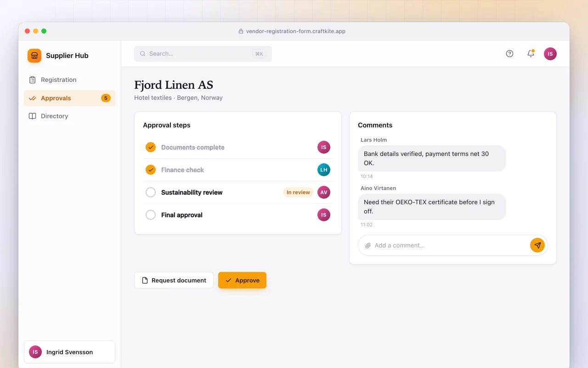Viewport: 588px width, 368px height.
Task: Go to Approvals in the sidebar
Action: (69, 98)
